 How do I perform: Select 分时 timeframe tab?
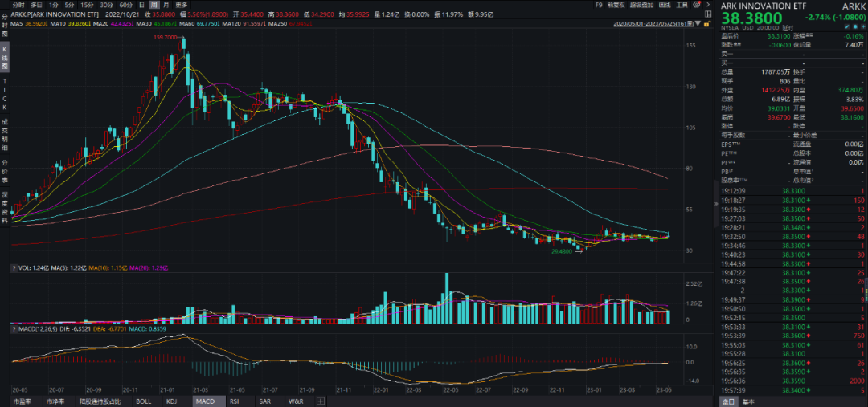pos(18,5)
